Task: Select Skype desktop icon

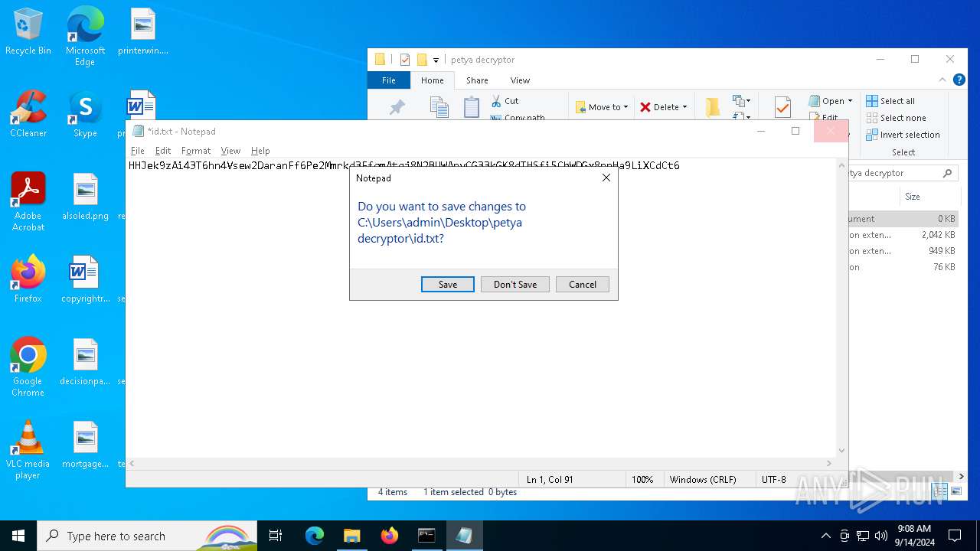Action: [x=85, y=114]
